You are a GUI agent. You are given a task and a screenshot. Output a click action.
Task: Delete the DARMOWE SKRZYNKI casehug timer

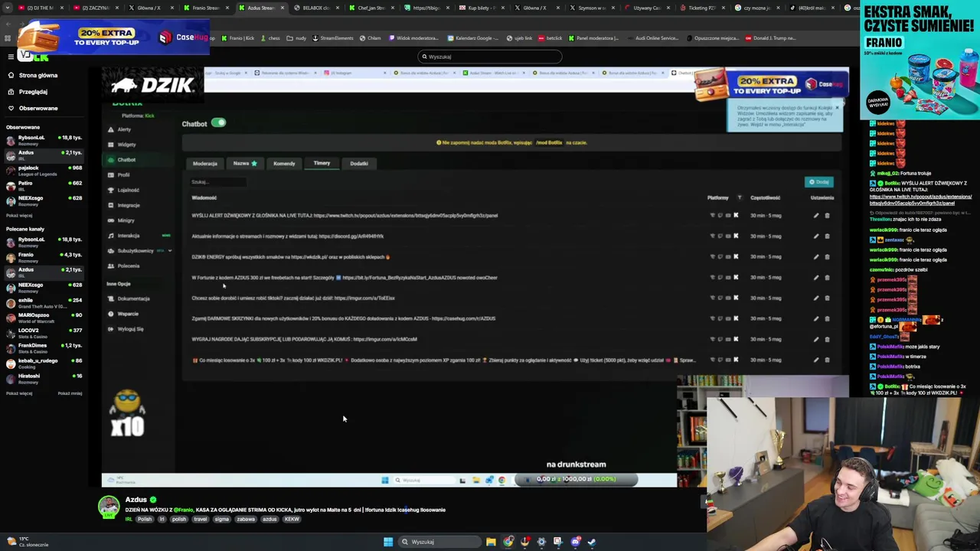(x=827, y=318)
